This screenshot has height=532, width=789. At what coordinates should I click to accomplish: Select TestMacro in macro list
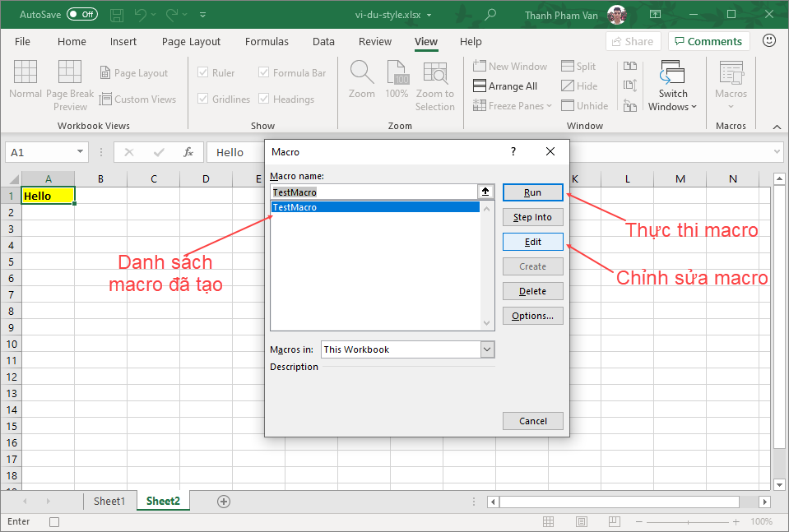[375, 207]
